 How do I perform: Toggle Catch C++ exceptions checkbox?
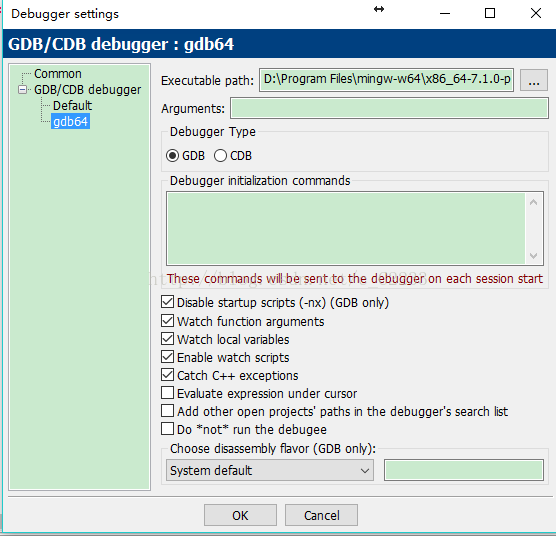(x=167, y=375)
